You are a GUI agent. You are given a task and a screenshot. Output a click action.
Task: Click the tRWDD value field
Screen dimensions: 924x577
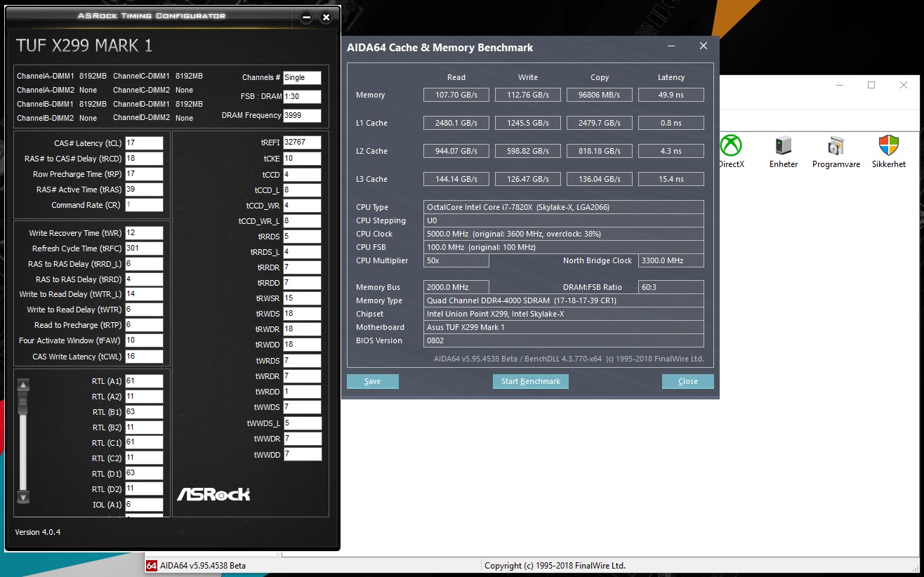[302, 345]
